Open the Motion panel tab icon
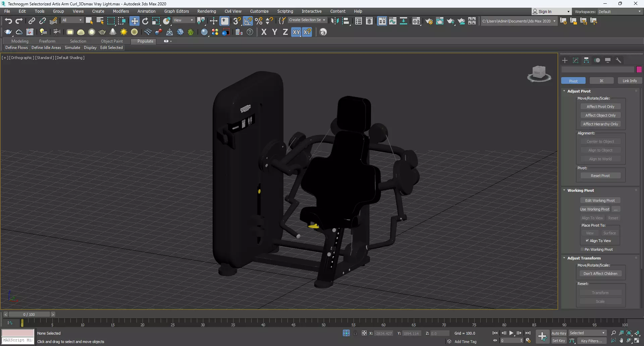Viewport: 644px width, 346px height. click(597, 60)
